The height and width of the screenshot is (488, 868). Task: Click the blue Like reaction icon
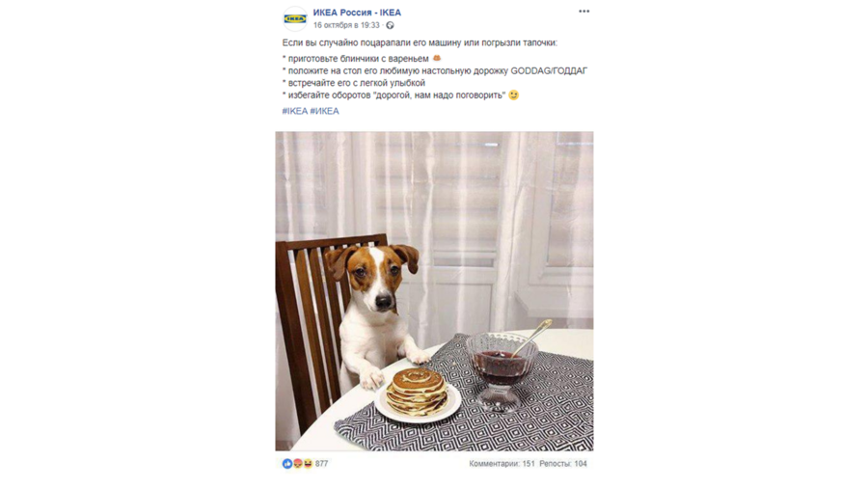[x=287, y=464]
